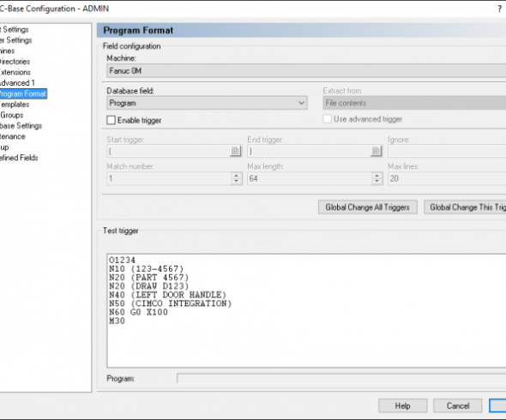Open the Start trigger template picker icon

click(x=236, y=151)
